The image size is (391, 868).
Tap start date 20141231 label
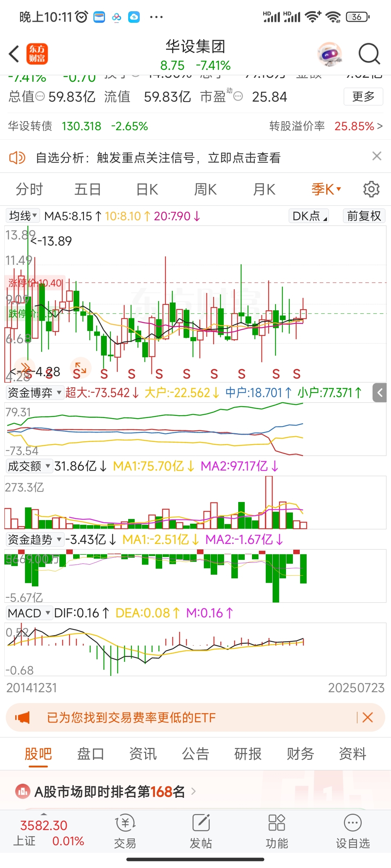[32, 688]
